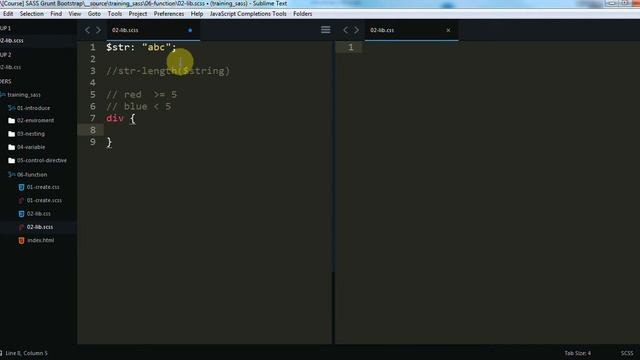
Task: Click the status bar panel switcher icon
Action: [1, 353]
